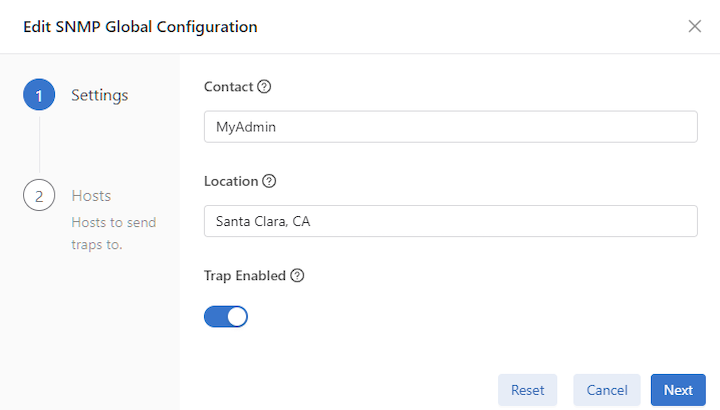Click the Location field label
This screenshot has height=410, width=720.
click(231, 181)
